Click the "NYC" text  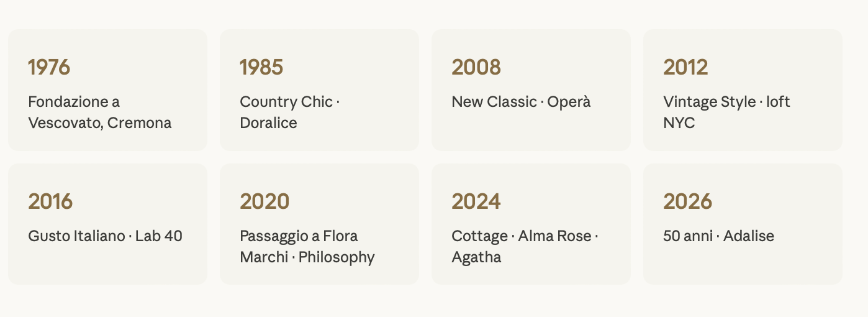click(x=679, y=123)
